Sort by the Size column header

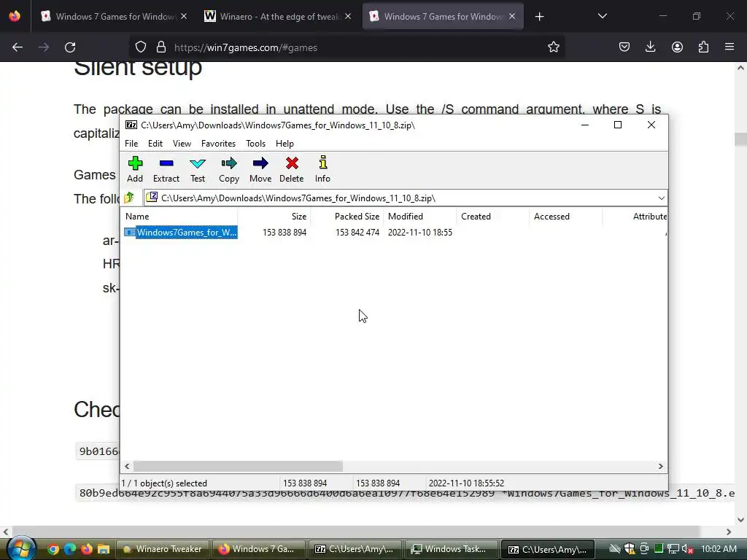[x=274, y=216]
